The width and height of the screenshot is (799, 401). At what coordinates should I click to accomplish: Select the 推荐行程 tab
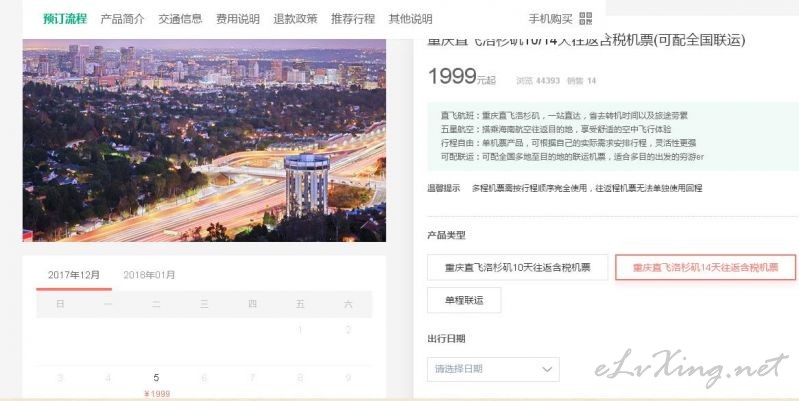pyautogui.click(x=353, y=19)
